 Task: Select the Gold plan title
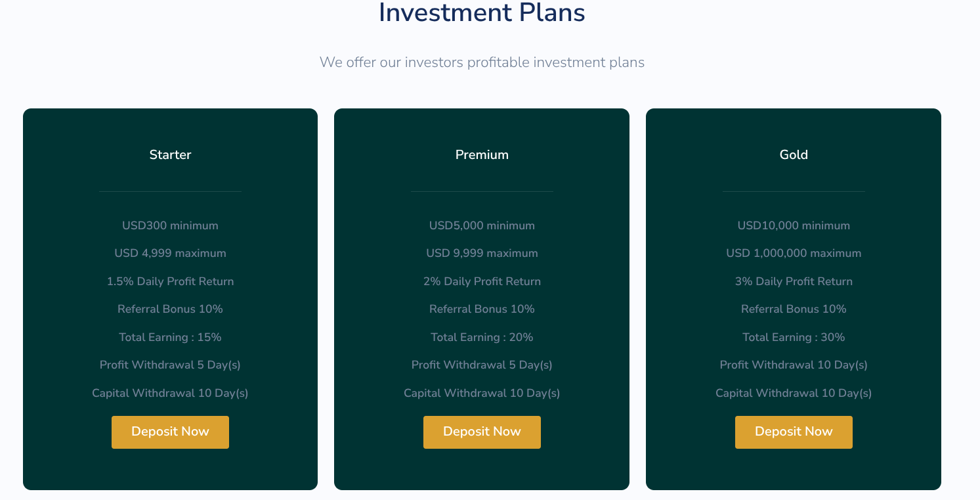point(794,155)
